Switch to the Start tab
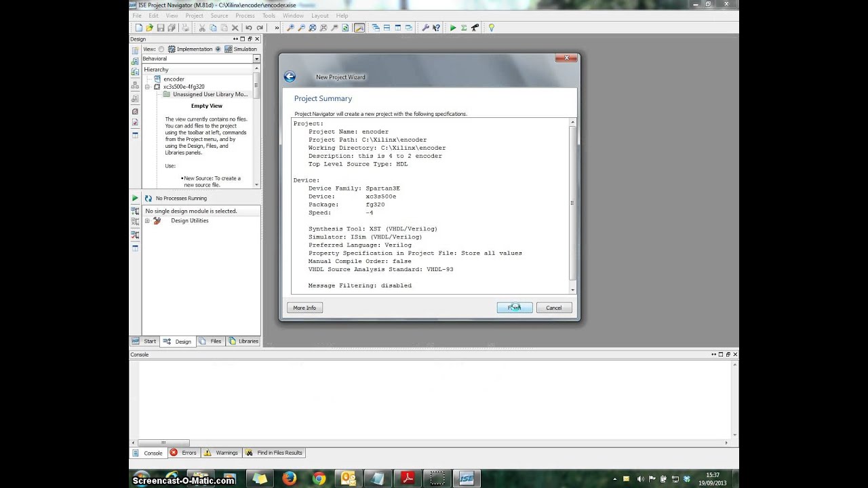The width and height of the screenshot is (868, 488). pos(144,341)
